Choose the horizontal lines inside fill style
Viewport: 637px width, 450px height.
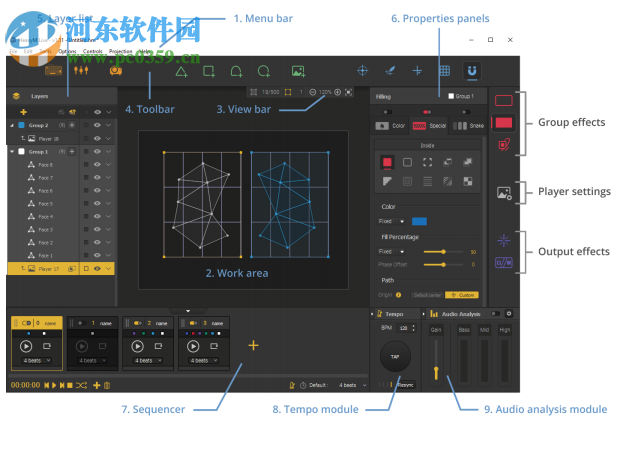(427, 181)
